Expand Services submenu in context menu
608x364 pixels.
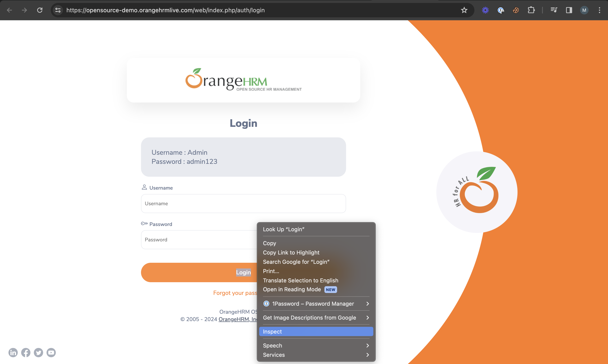pos(316,354)
